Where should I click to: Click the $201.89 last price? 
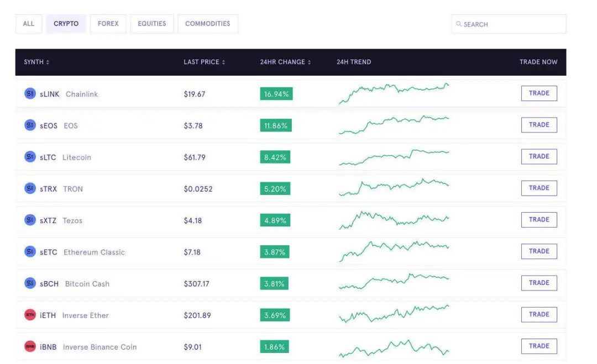[197, 315]
